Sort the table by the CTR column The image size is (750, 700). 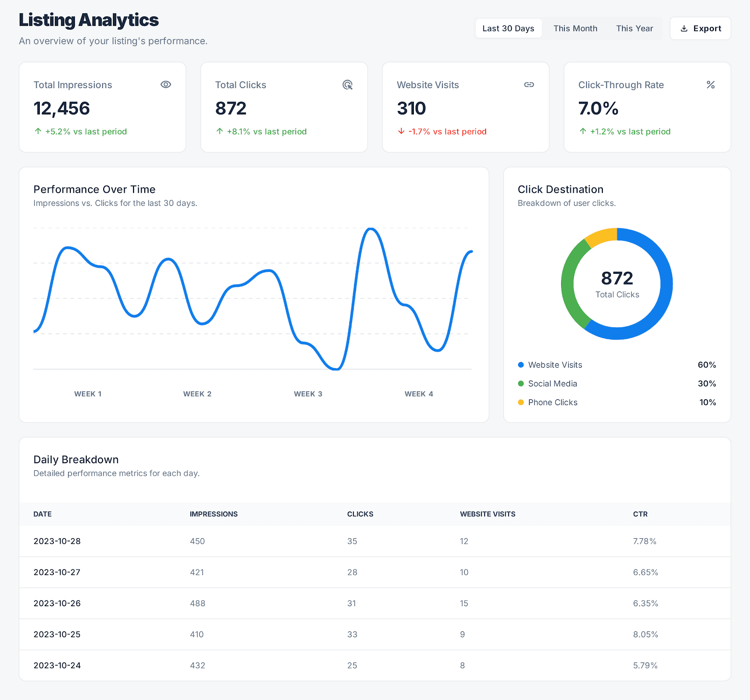[x=640, y=514]
